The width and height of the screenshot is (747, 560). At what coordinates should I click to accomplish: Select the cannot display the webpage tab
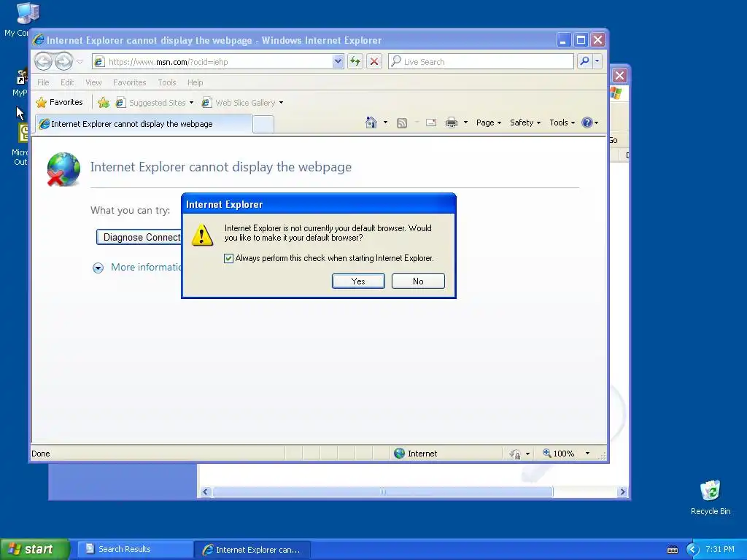click(144, 124)
